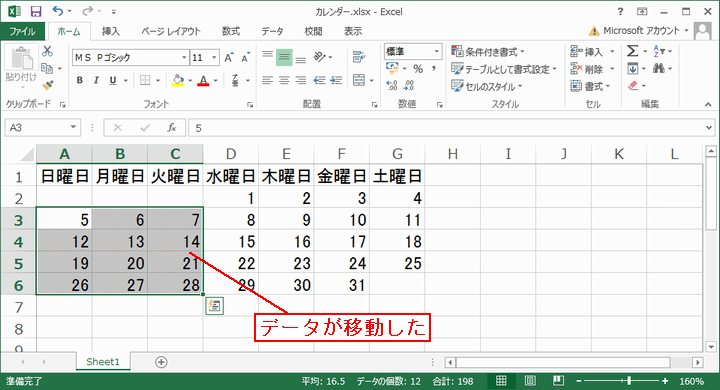720x390 pixels.
Task: Open セルのスタイル cell styles dropdown
Action: pyautogui.click(x=487, y=86)
